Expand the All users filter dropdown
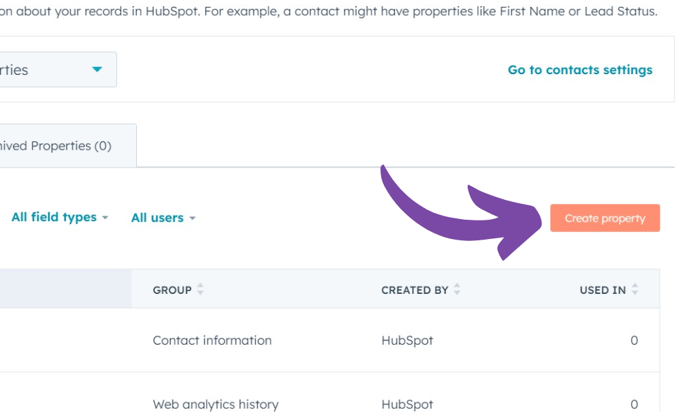 coord(163,218)
